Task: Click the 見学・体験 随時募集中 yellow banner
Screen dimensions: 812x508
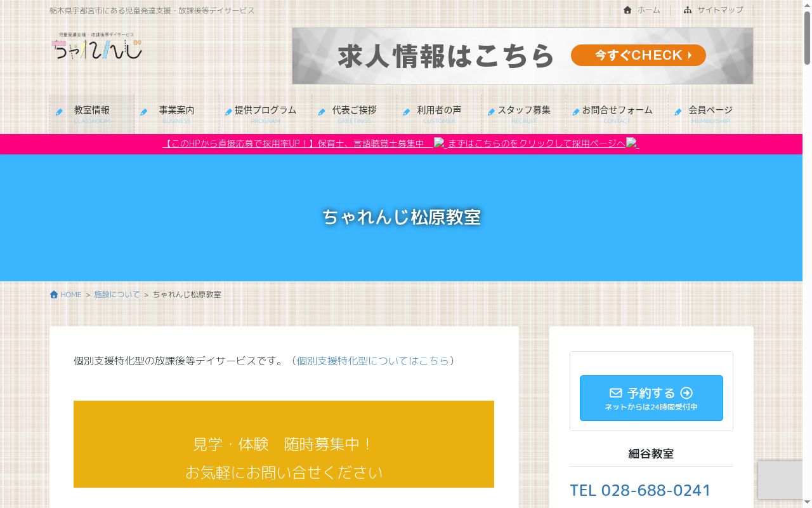Action: 284,444
